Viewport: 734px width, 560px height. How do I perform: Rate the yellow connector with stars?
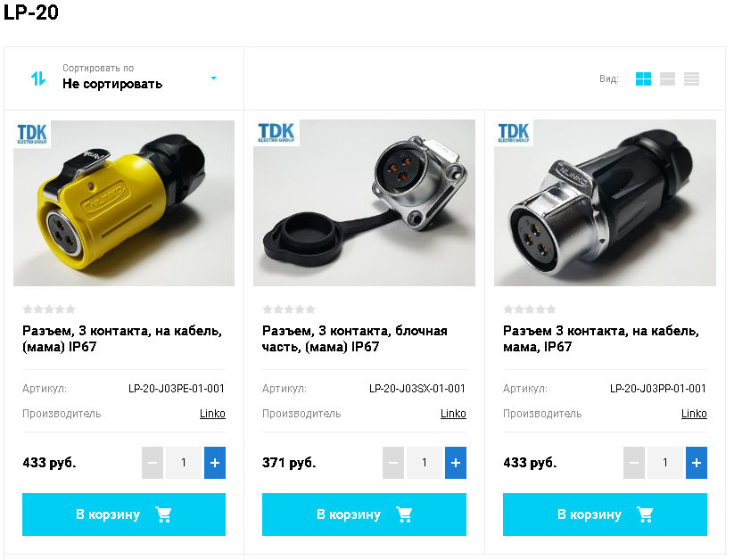click(x=49, y=309)
